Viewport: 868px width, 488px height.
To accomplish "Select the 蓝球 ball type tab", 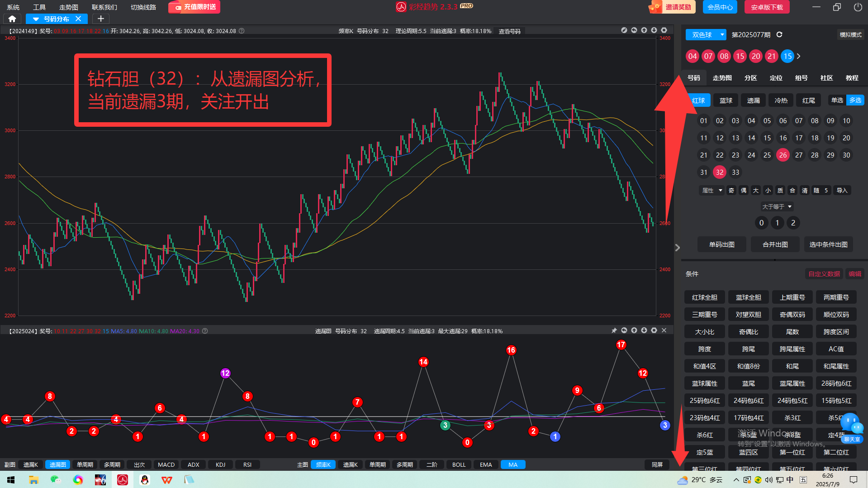I will (726, 100).
